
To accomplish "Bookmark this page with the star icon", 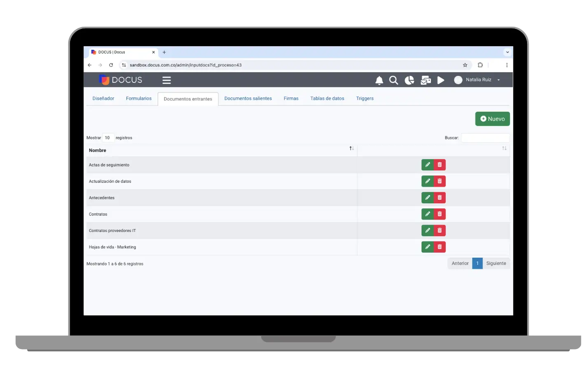I will point(465,65).
